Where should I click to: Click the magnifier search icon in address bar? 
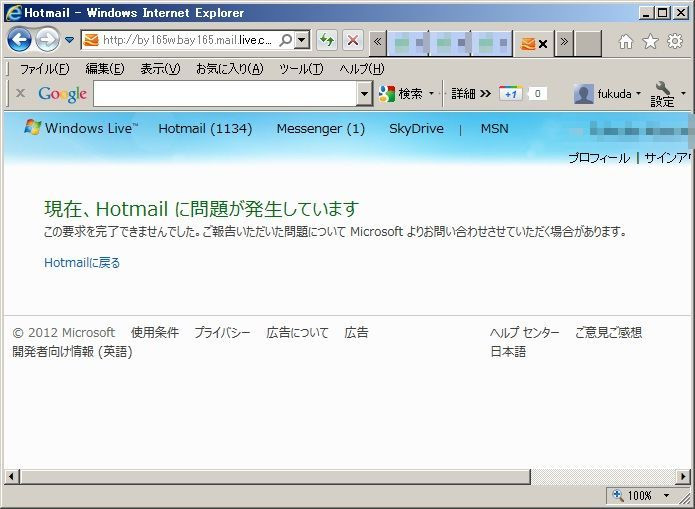point(286,40)
